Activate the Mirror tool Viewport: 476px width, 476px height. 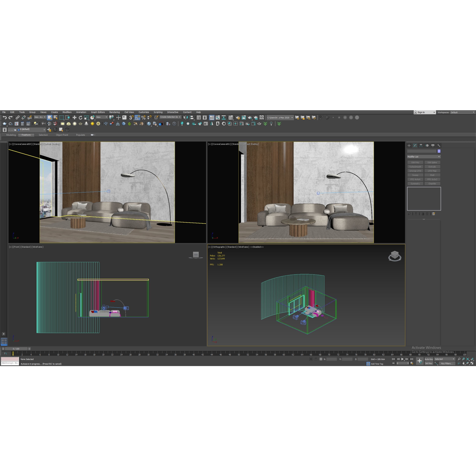(x=186, y=118)
